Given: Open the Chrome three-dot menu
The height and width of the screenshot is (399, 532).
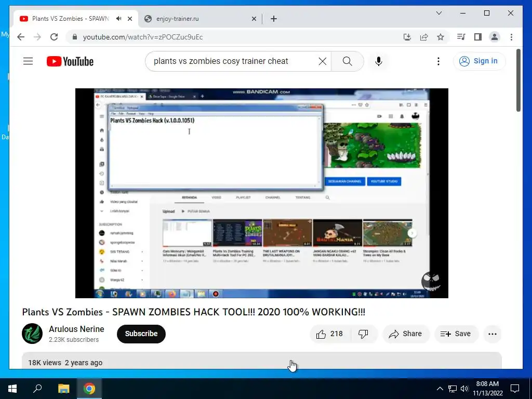Looking at the screenshot, I should (511, 37).
